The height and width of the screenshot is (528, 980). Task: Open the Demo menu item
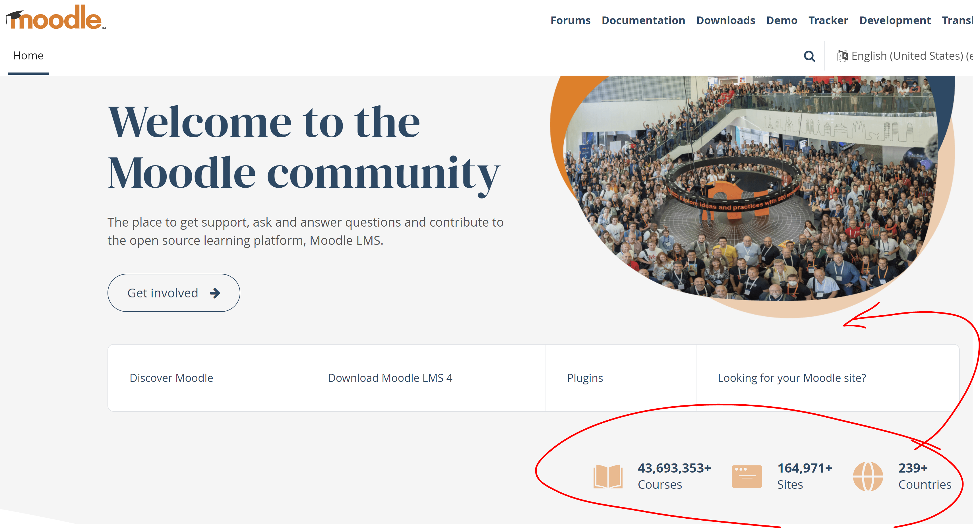781,20
